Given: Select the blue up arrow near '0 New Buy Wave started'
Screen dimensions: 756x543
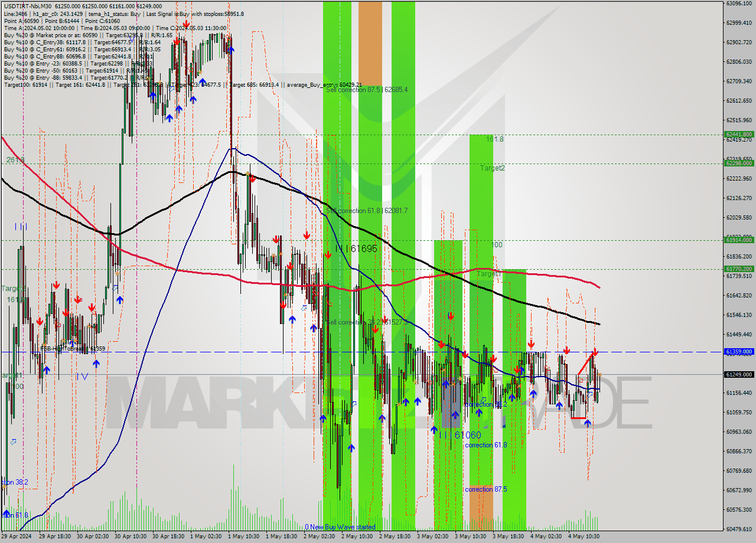Looking at the screenshot, I should pos(351,447).
